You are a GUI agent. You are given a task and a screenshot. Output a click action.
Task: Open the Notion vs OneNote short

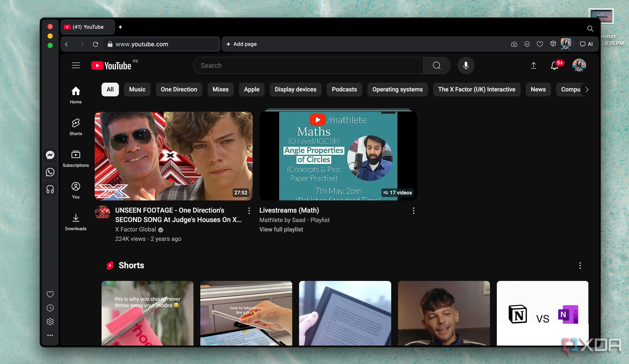pyautogui.click(x=542, y=313)
